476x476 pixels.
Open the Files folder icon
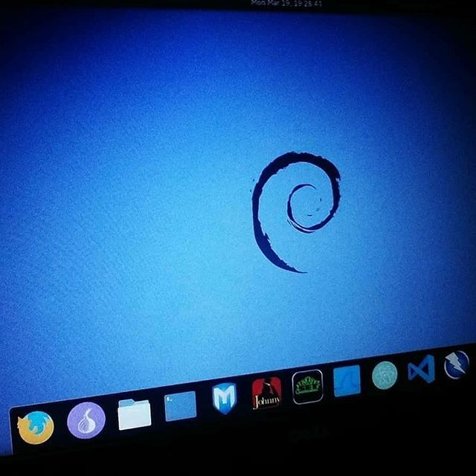tap(134, 414)
